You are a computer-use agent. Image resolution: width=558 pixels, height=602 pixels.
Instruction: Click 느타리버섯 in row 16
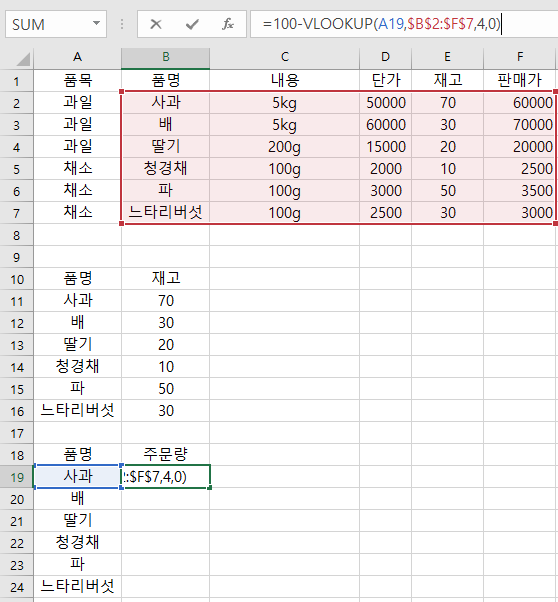77,411
